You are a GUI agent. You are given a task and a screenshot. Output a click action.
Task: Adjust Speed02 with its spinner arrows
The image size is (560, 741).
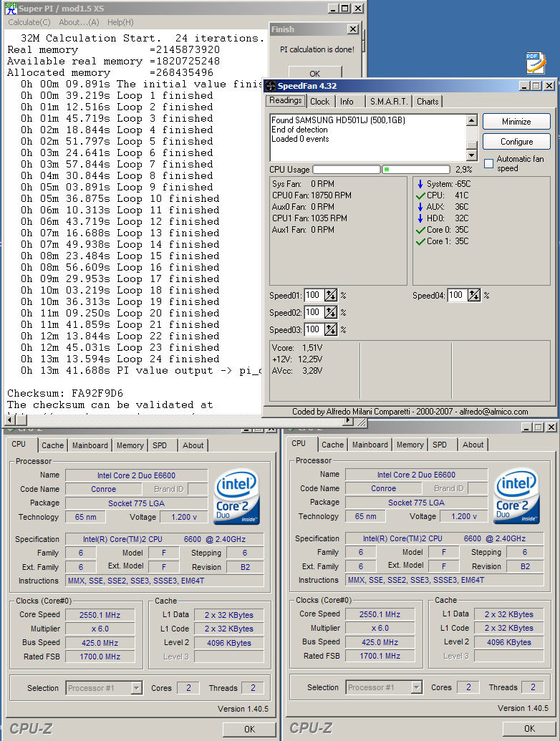(x=331, y=312)
